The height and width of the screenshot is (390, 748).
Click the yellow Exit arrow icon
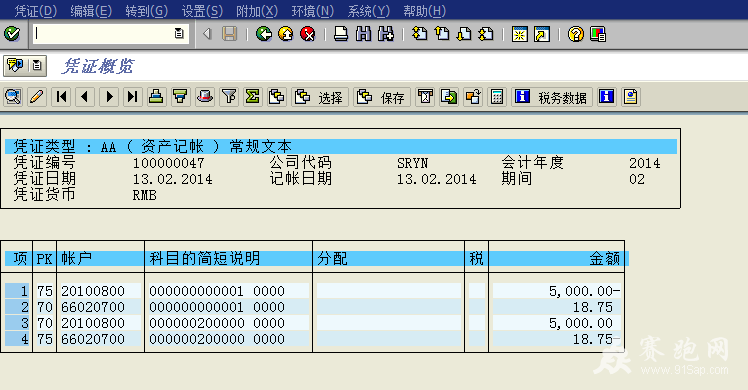point(286,34)
